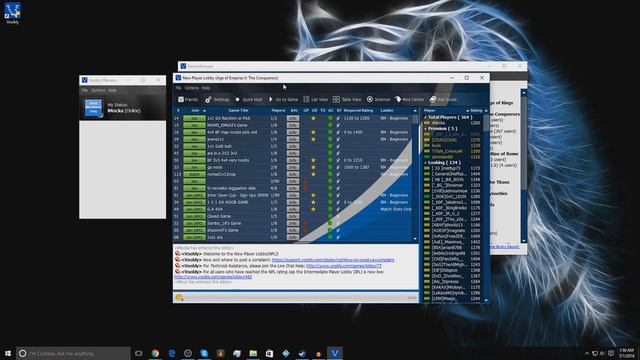This screenshot has width=640, height=360.
Task: Click the Game Browser window scrollbar
Action: coord(524,167)
